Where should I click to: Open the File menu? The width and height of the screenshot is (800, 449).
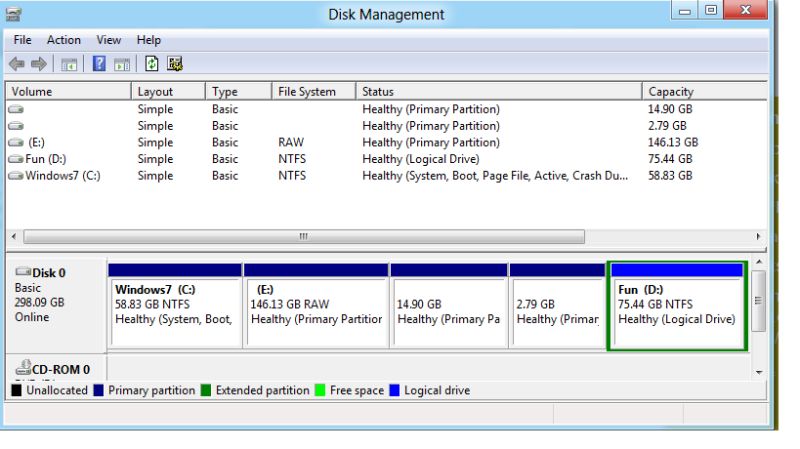pos(22,40)
